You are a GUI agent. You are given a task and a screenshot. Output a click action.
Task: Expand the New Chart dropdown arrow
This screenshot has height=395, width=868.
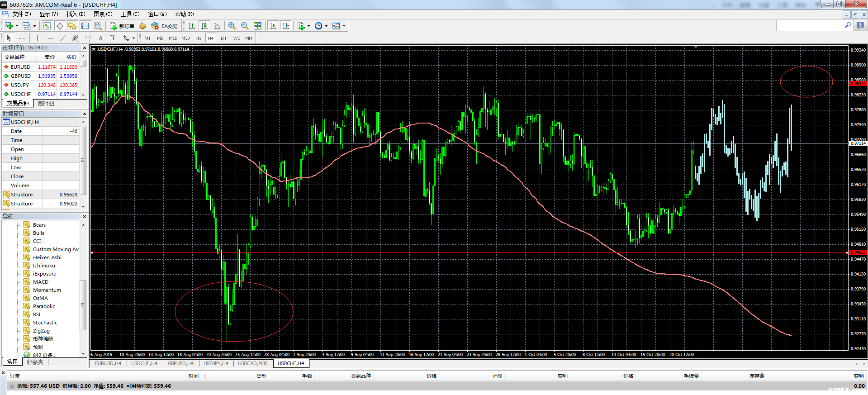coord(17,26)
